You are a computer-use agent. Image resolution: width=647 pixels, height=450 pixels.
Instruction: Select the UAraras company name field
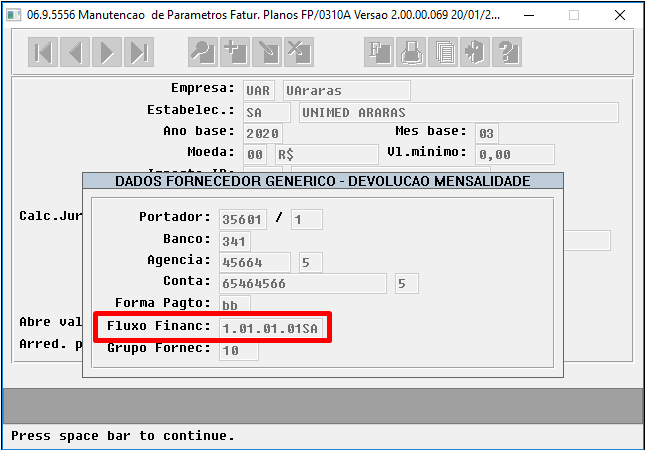click(x=347, y=91)
